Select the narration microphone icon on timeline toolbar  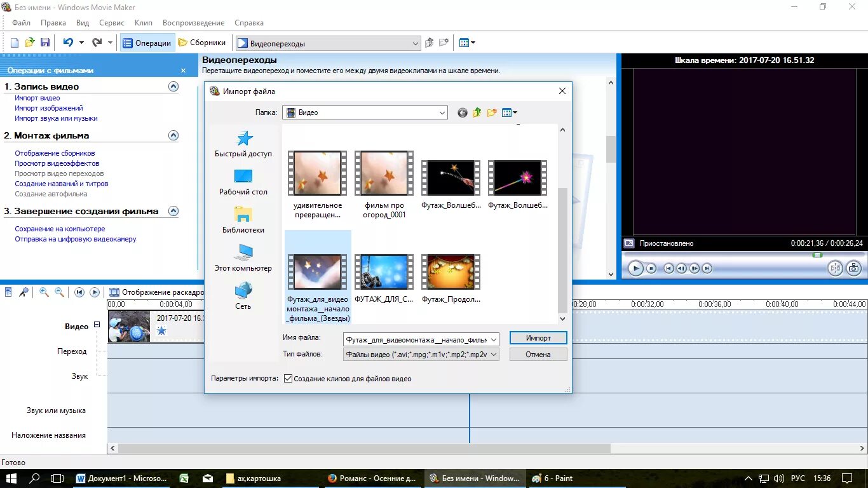tap(24, 292)
